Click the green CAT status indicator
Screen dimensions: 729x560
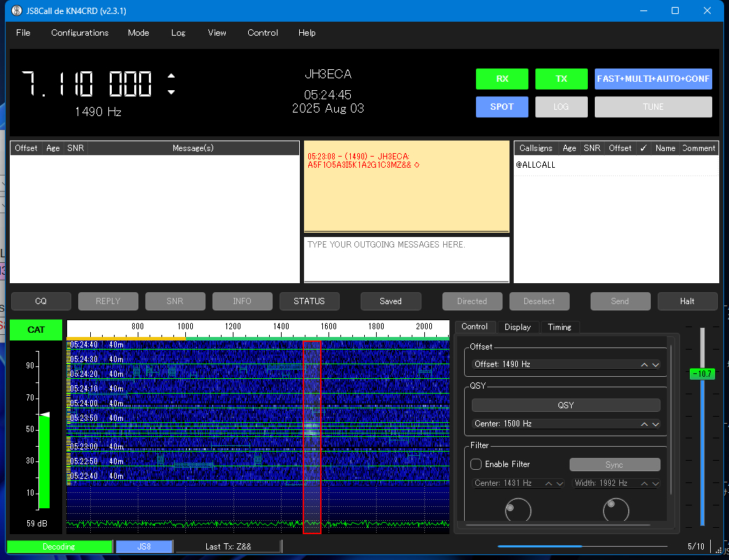coord(36,329)
